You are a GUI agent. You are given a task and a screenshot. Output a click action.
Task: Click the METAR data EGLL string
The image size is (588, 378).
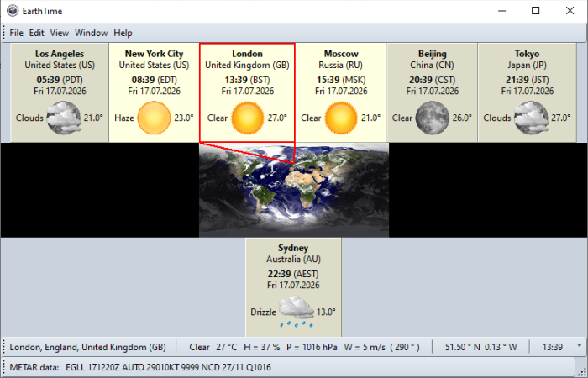pyautogui.click(x=168, y=367)
